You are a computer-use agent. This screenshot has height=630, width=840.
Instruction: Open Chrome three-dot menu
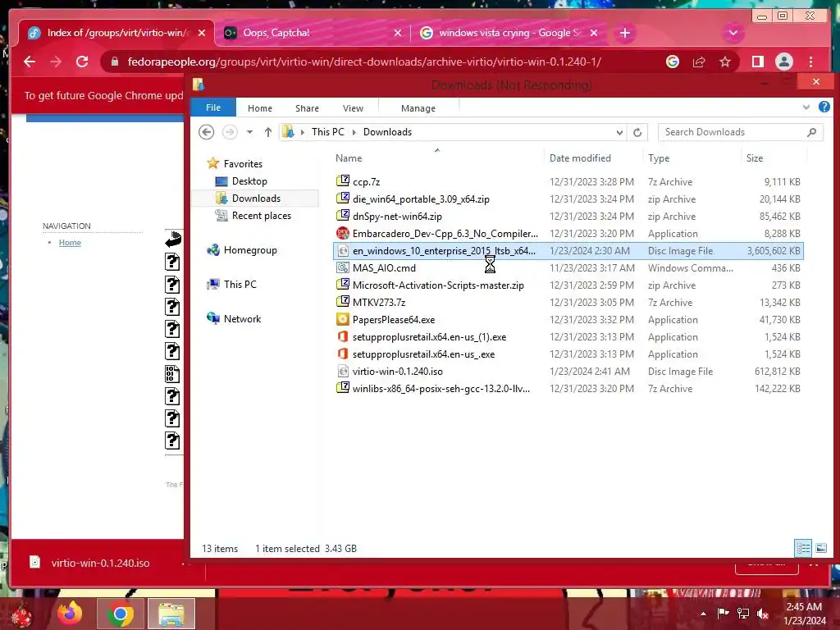click(810, 62)
